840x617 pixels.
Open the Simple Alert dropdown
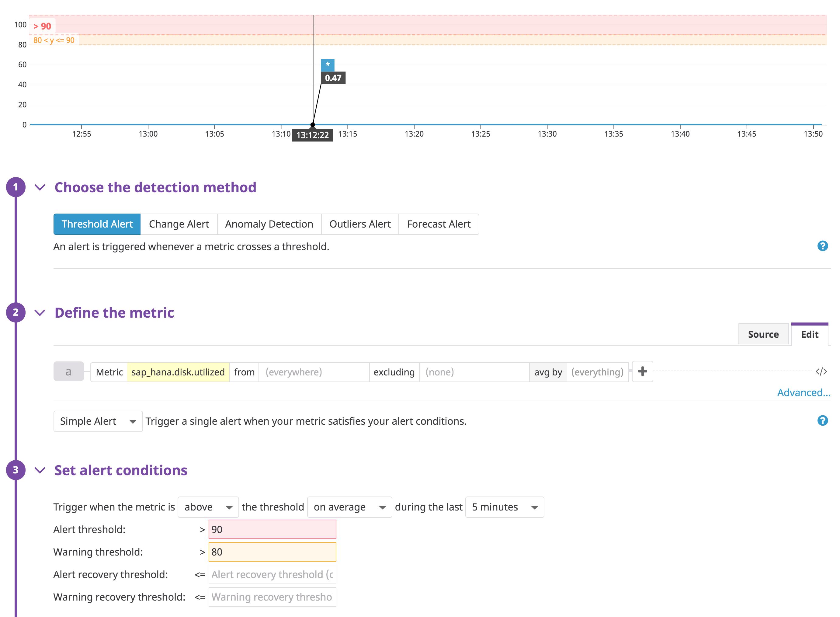click(x=98, y=421)
